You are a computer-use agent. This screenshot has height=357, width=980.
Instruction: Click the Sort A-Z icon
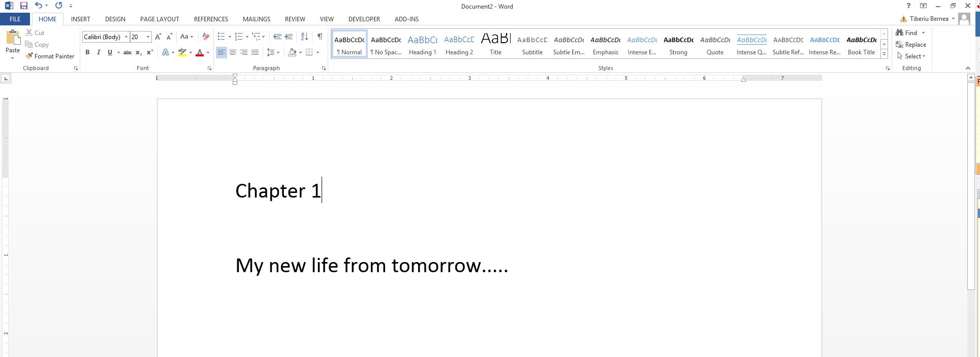304,37
